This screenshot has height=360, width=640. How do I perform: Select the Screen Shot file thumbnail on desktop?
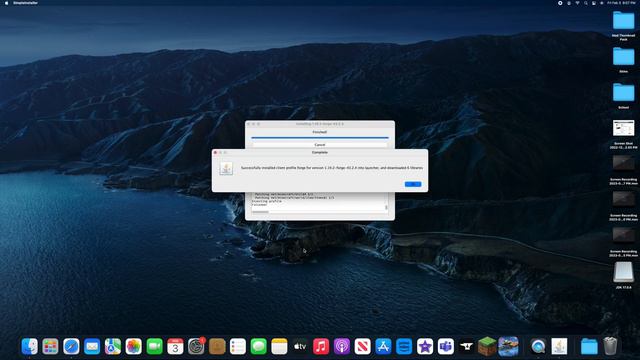point(624,128)
